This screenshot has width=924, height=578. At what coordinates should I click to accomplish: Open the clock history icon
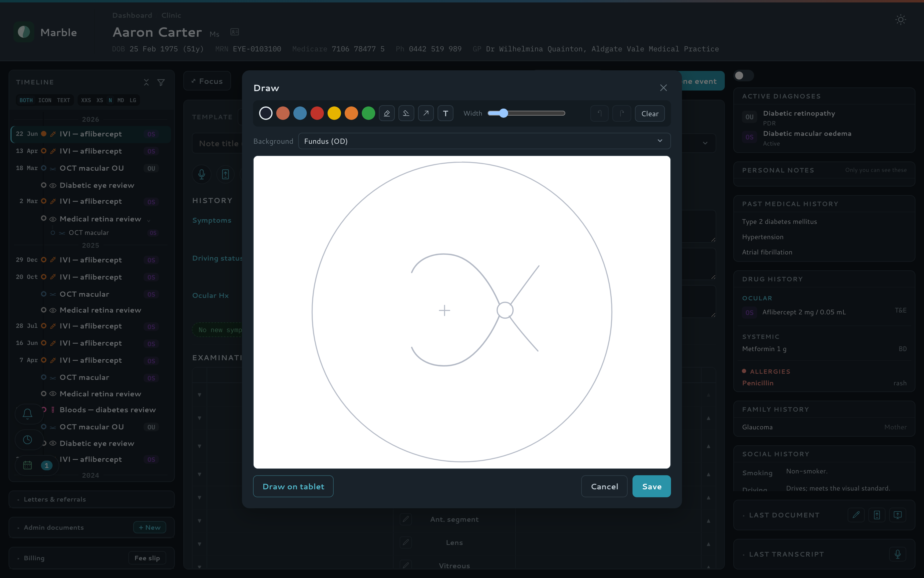(x=28, y=440)
